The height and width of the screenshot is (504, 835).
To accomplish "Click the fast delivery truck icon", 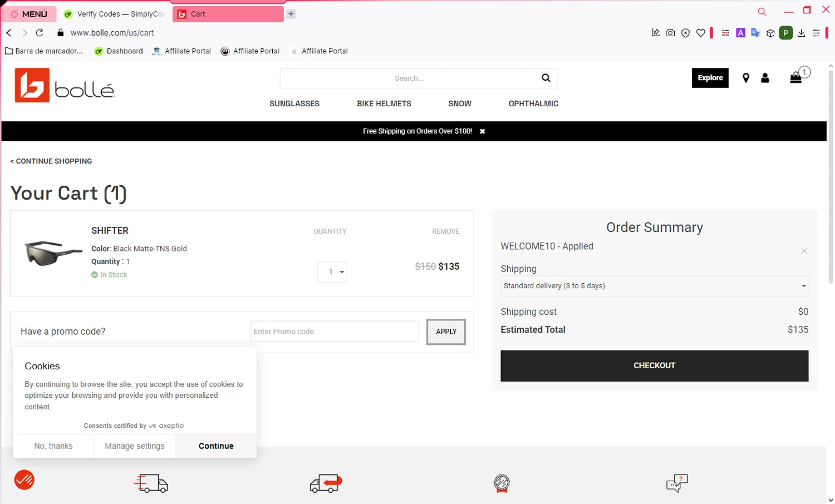I will click(151, 483).
